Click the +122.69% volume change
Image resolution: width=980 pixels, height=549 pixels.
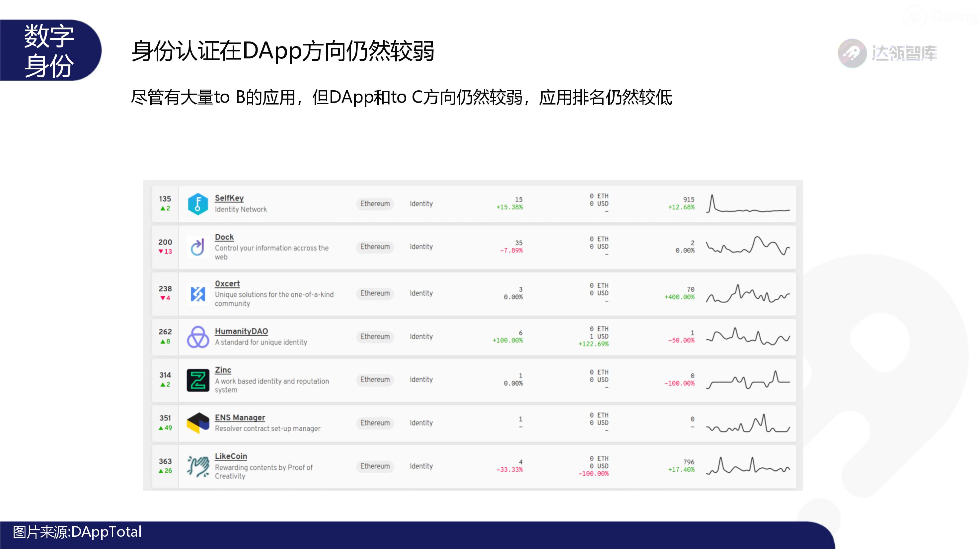point(593,344)
